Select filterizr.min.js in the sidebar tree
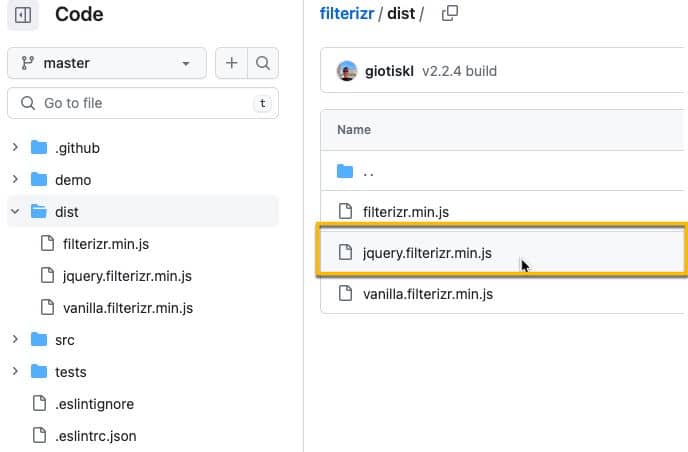The height and width of the screenshot is (452, 688). point(106,244)
